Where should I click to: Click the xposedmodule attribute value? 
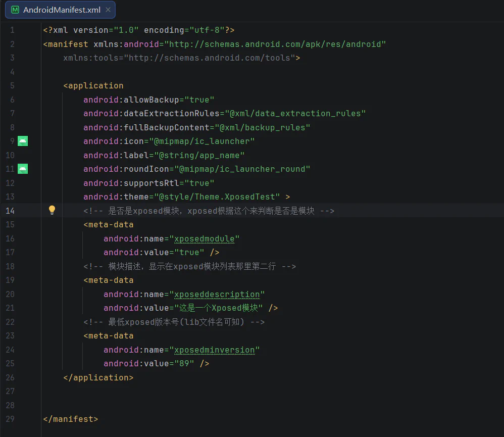tap(204, 239)
